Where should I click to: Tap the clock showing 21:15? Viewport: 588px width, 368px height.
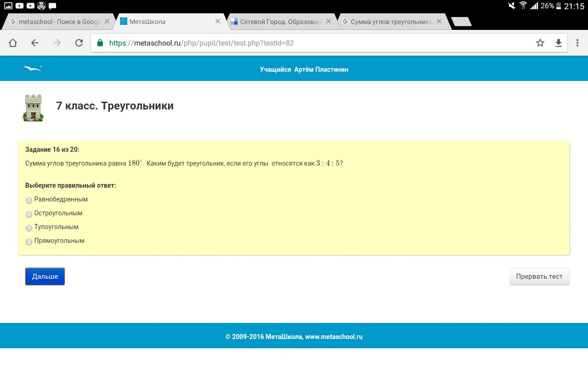[x=574, y=6]
